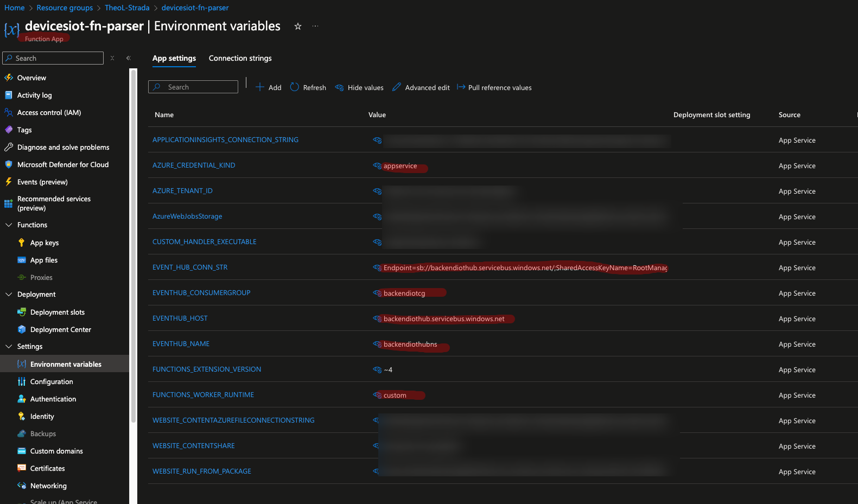Open Tags in the sidebar

tap(24, 130)
